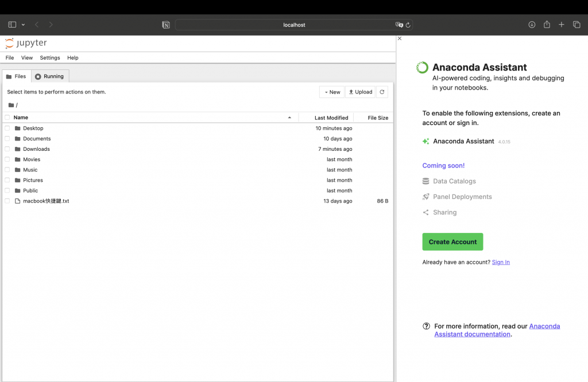This screenshot has height=382, width=588.
Task: Switch to the Running tab
Action: coord(50,76)
